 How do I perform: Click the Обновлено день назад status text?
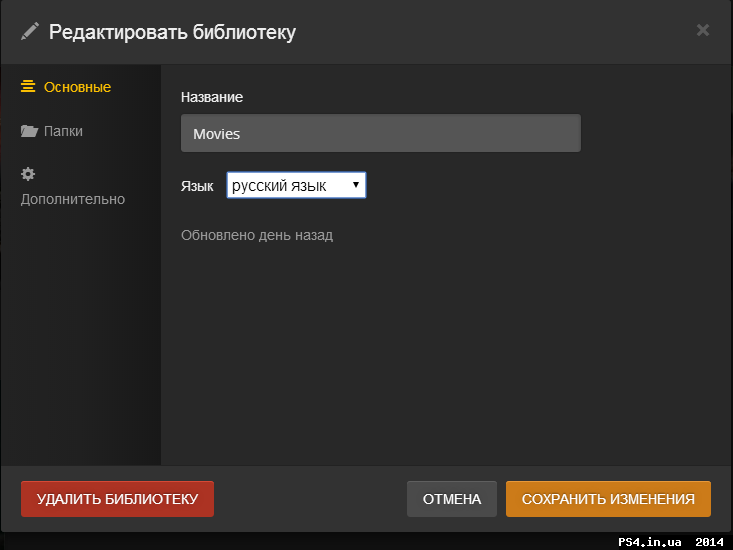pos(257,235)
